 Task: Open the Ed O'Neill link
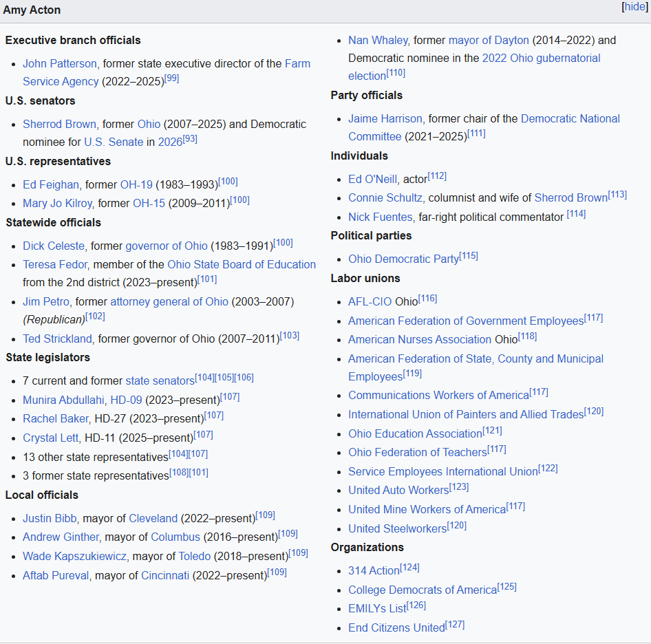click(x=372, y=180)
